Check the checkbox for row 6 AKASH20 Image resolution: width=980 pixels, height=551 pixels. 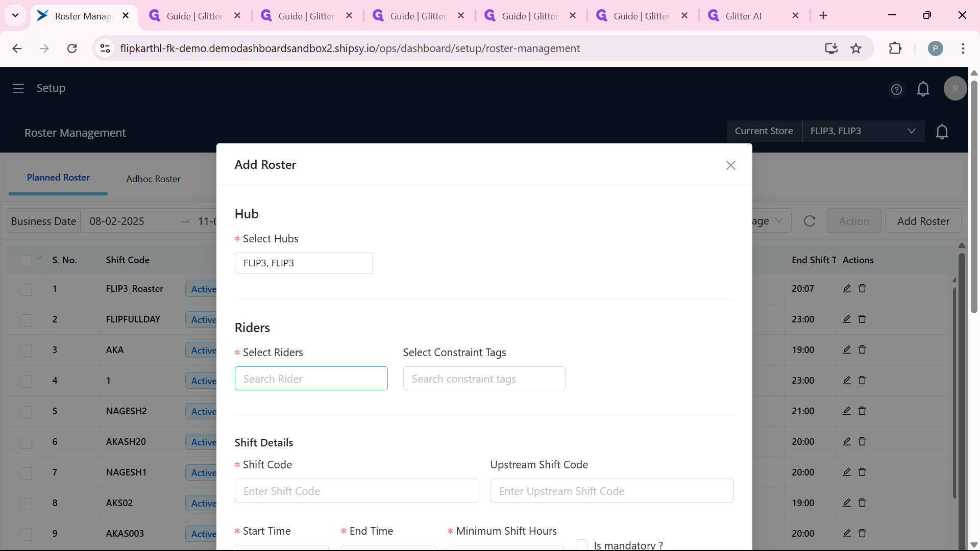(26, 442)
